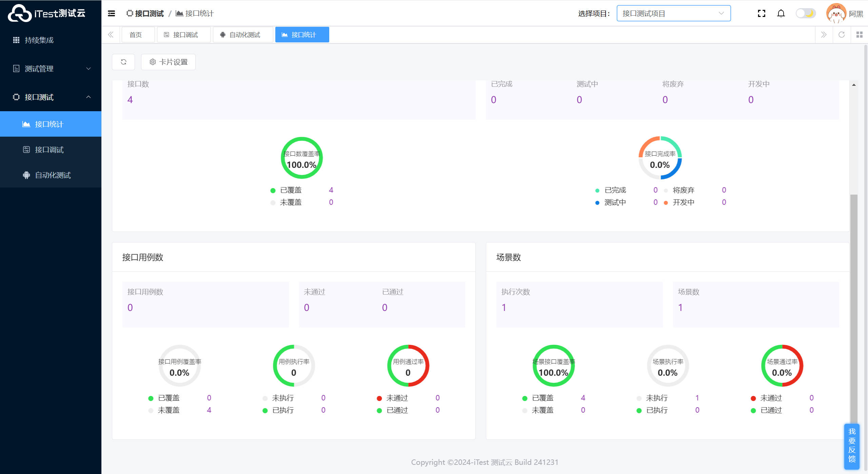Open the 接口测试项目 project dropdown

click(673, 14)
